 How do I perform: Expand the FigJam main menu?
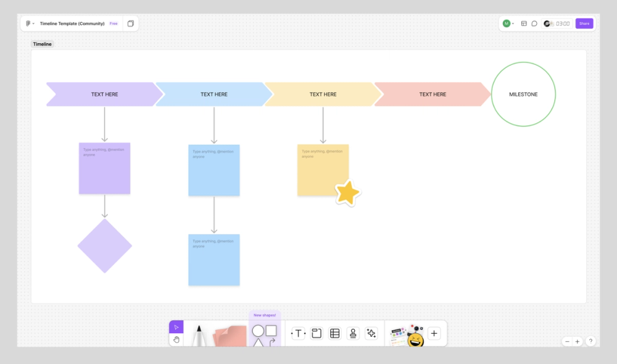point(30,23)
